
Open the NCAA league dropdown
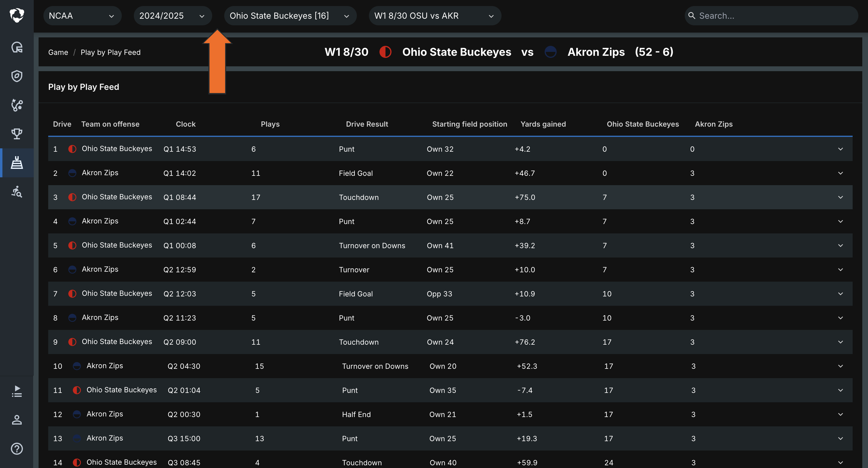[82, 16]
